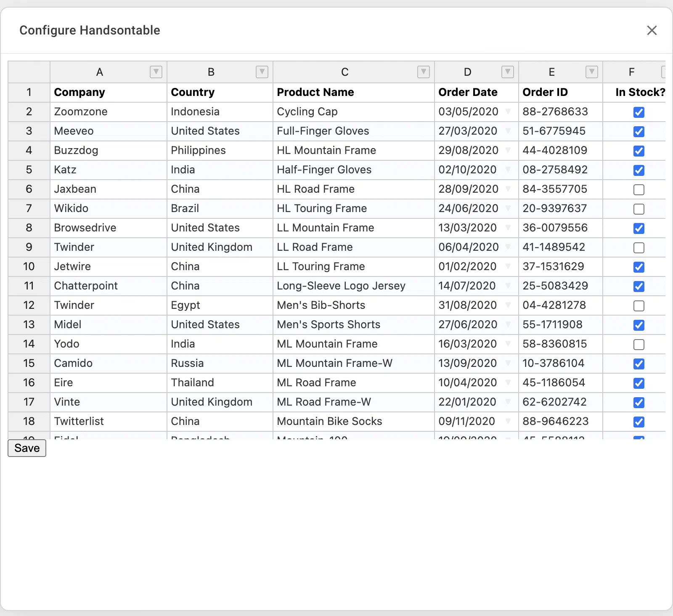This screenshot has width=673, height=616.
Task: Select the ML Mountain Frame-W cell
Action: [354, 363]
